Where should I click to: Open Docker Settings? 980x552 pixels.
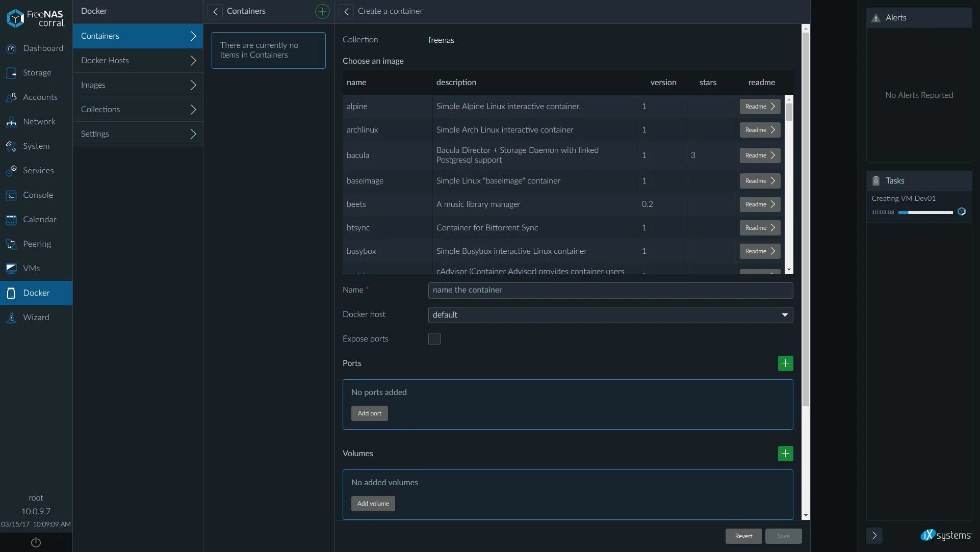click(138, 134)
